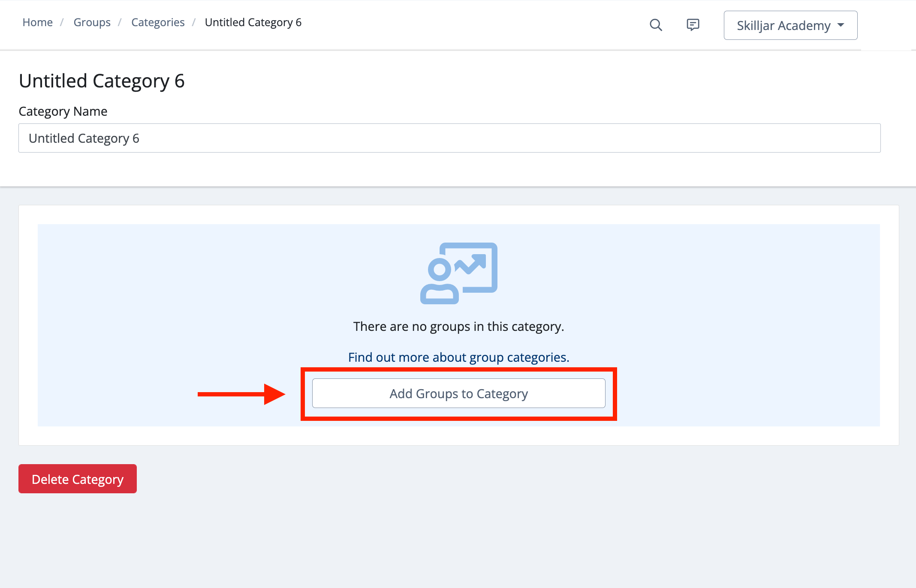Focus the Category Name text field
916x588 pixels.
(x=449, y=138)
